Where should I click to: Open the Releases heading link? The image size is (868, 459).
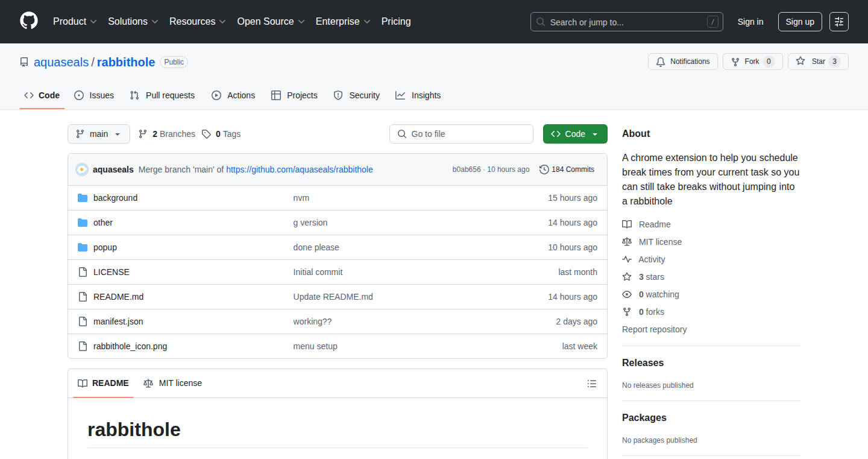click(643, 362)
